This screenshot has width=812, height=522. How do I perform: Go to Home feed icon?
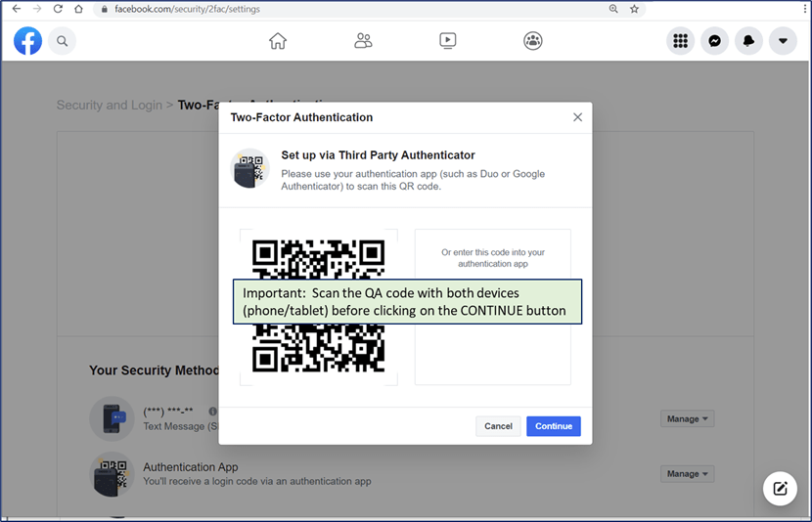pyautogui.click(x=278, y=41)
